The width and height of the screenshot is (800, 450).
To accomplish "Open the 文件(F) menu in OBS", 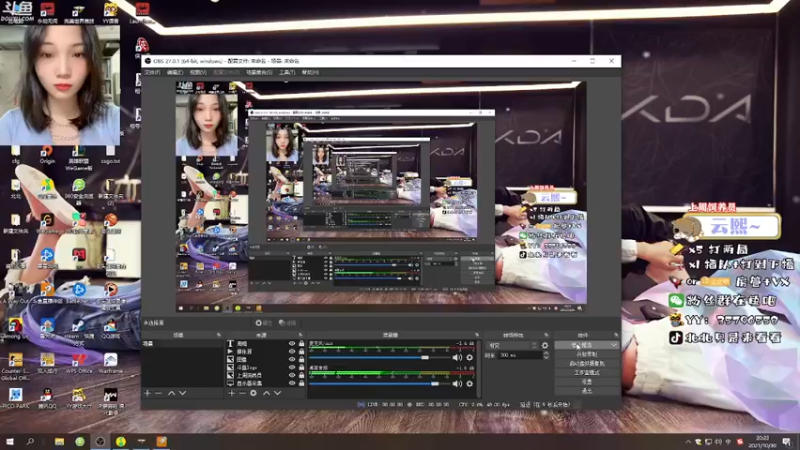I will [152, 72].
